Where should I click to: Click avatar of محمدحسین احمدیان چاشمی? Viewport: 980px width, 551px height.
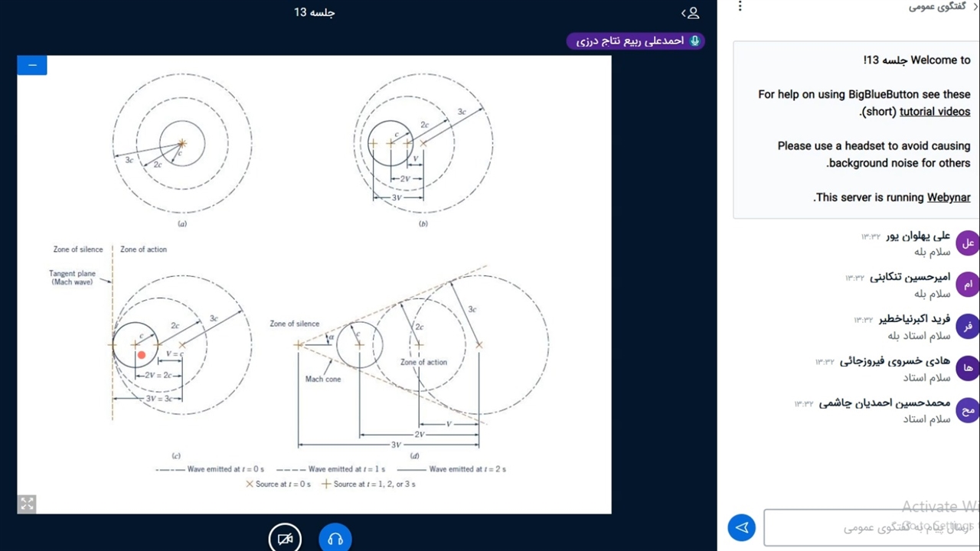pyautogui.click(x=968, y=410)
